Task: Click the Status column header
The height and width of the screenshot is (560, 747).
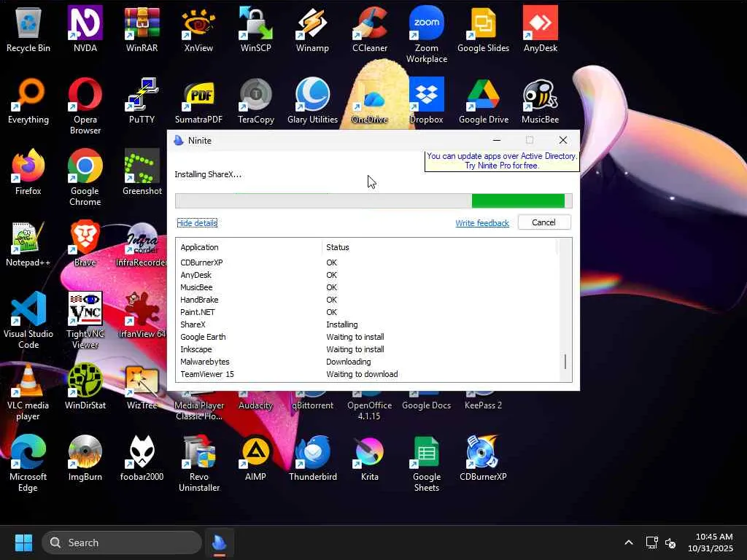Action: (439, 247)
